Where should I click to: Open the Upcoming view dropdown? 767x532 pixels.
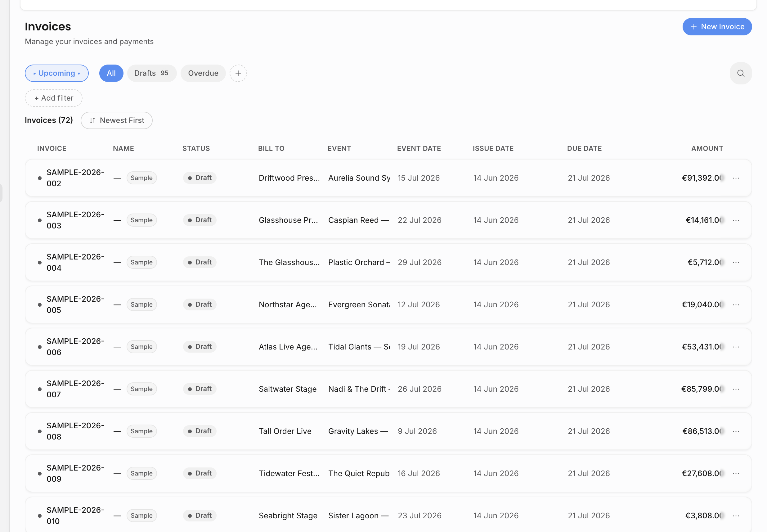pos(57,73)
